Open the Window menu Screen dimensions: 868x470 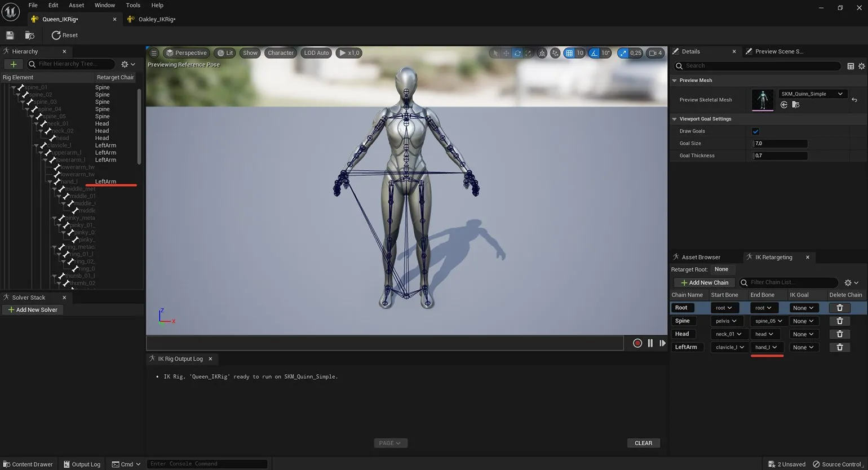click(x=104, y=5)
